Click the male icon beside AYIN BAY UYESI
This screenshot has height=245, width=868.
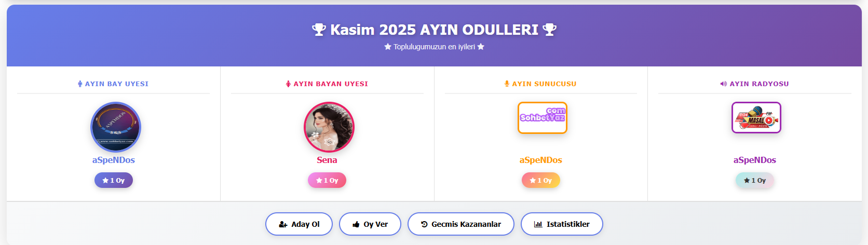[x=80, y=84]
